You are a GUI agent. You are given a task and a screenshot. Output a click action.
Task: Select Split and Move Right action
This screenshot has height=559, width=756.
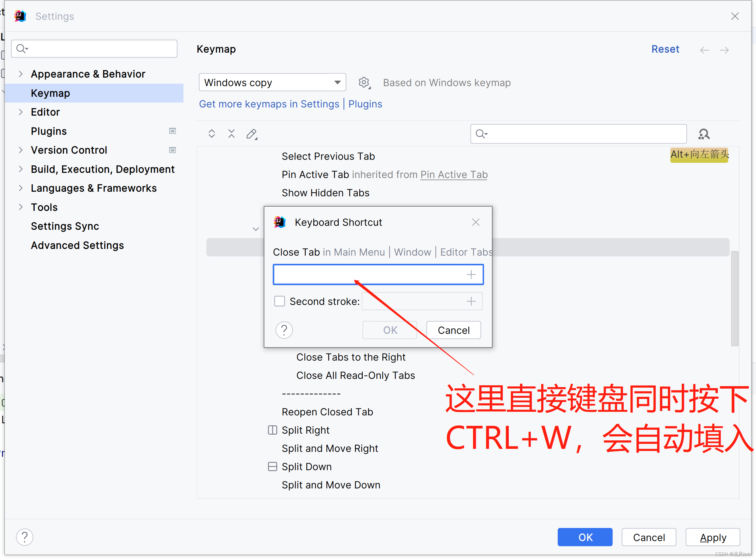pos(330,449)
